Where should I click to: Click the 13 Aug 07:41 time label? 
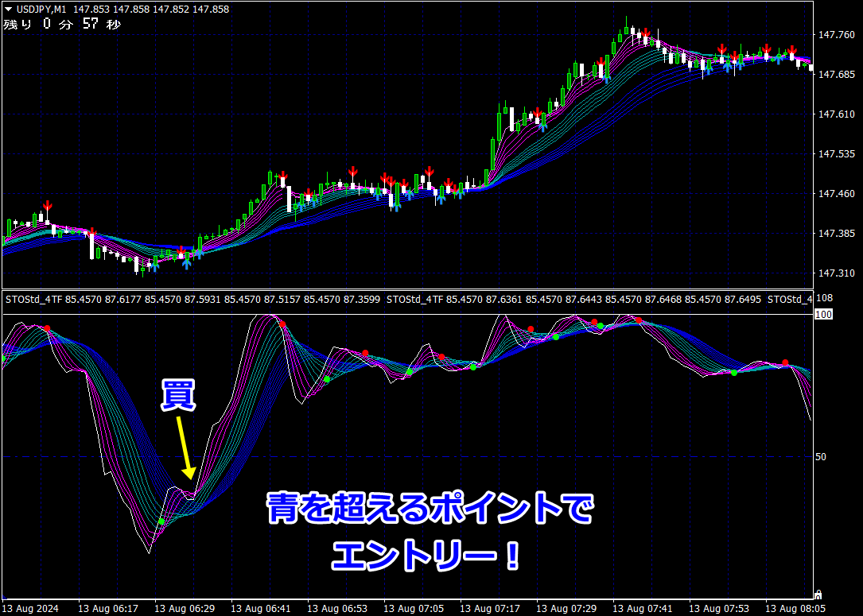pyautogui.click(x=643, y=609)
